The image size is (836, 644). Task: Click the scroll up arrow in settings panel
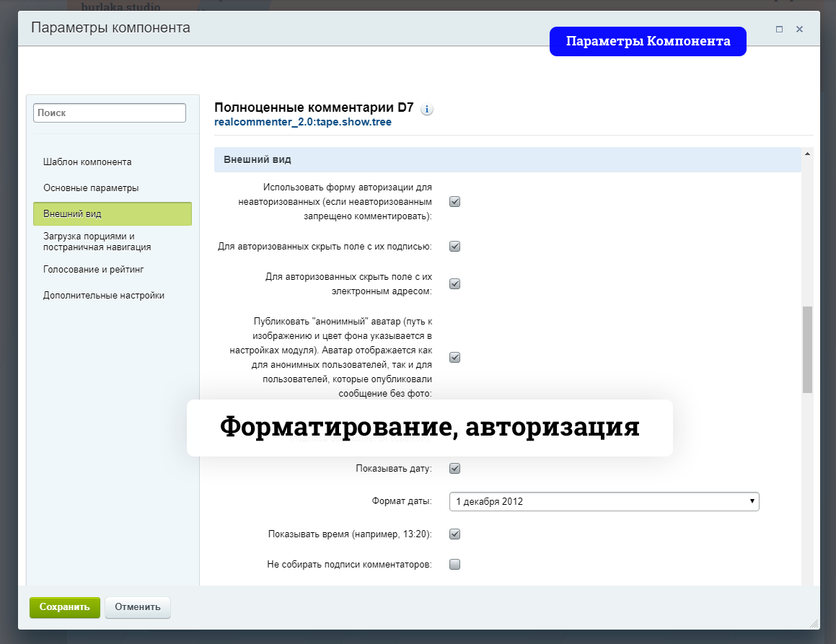(x=807, y=154)
